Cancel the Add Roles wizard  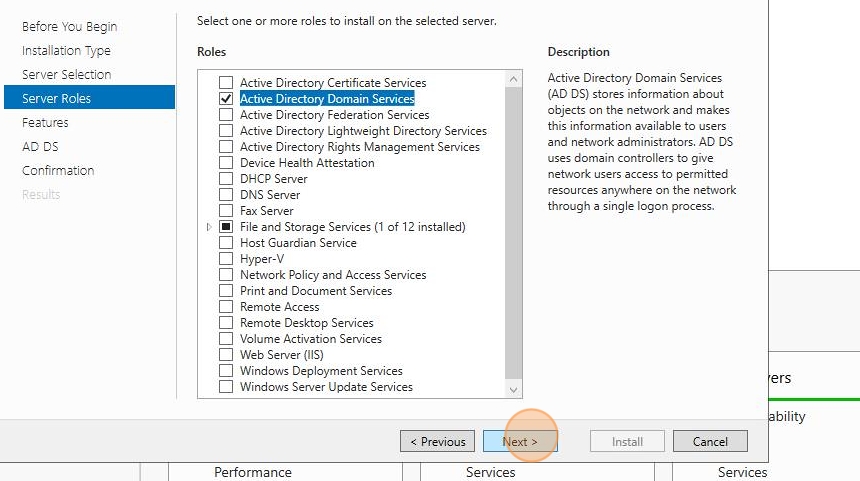pos(710,442)
